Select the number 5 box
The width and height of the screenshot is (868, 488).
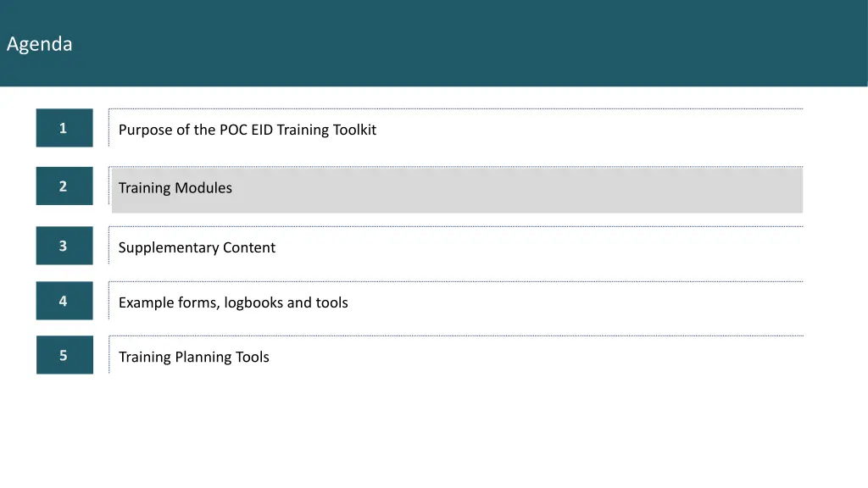tap(64, 355)
